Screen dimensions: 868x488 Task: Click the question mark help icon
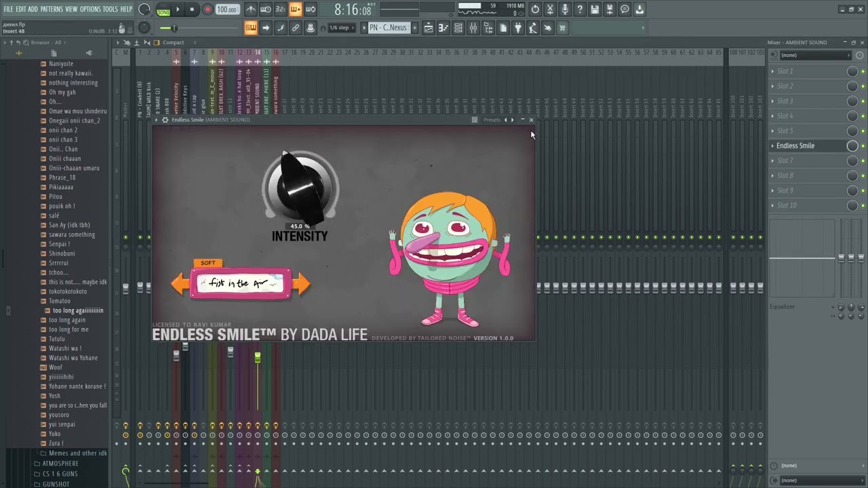(x=580, y=9)
